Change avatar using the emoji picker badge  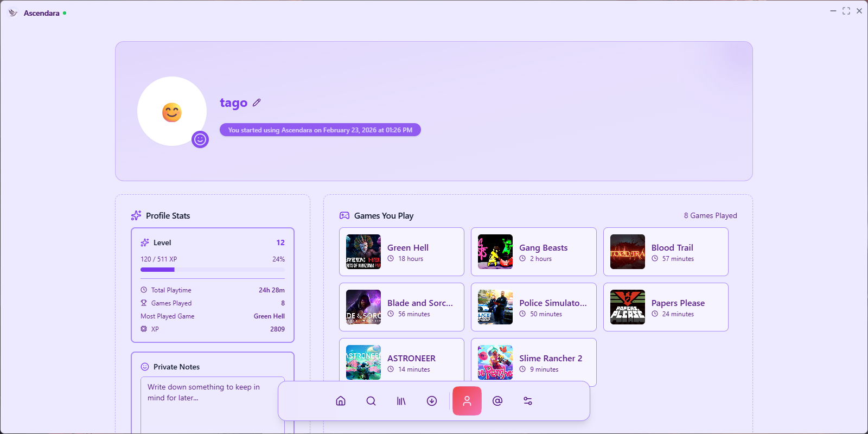point(200,139)
